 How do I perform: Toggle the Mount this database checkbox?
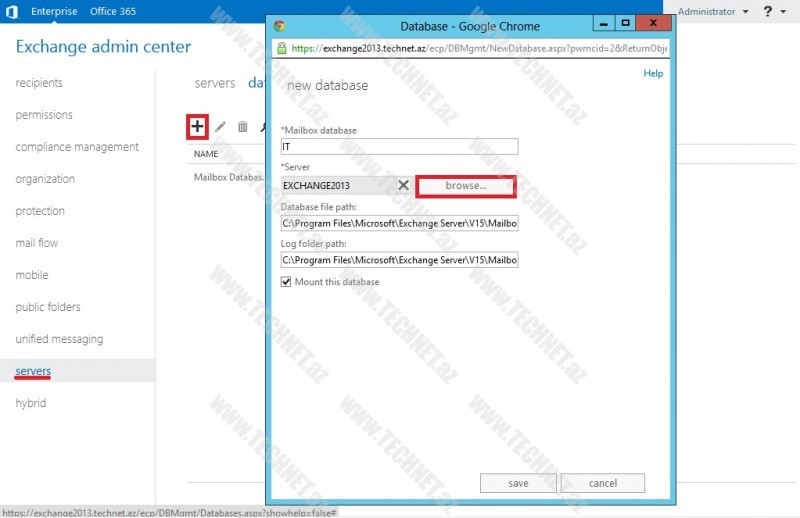tap(287, 282)
